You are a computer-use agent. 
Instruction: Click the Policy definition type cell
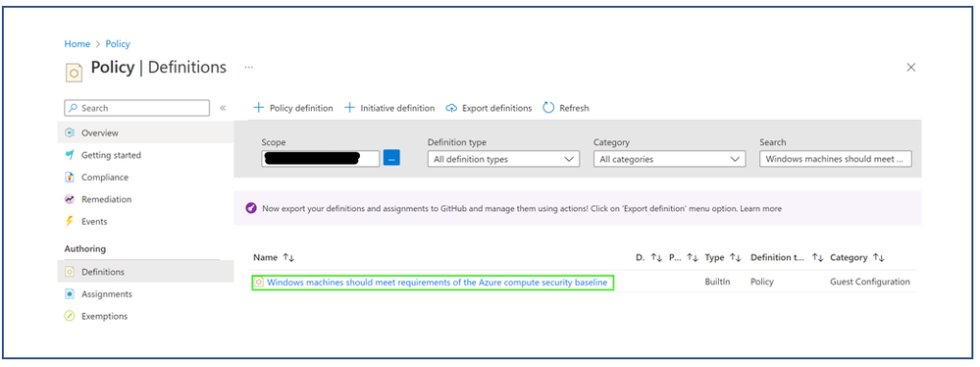click(762, 282)
